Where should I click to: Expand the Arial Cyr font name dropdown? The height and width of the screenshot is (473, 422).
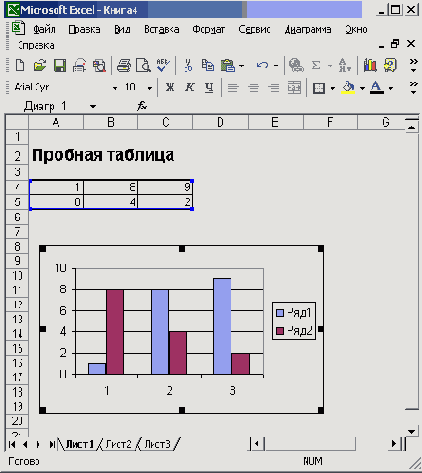[x=115, y=88]
